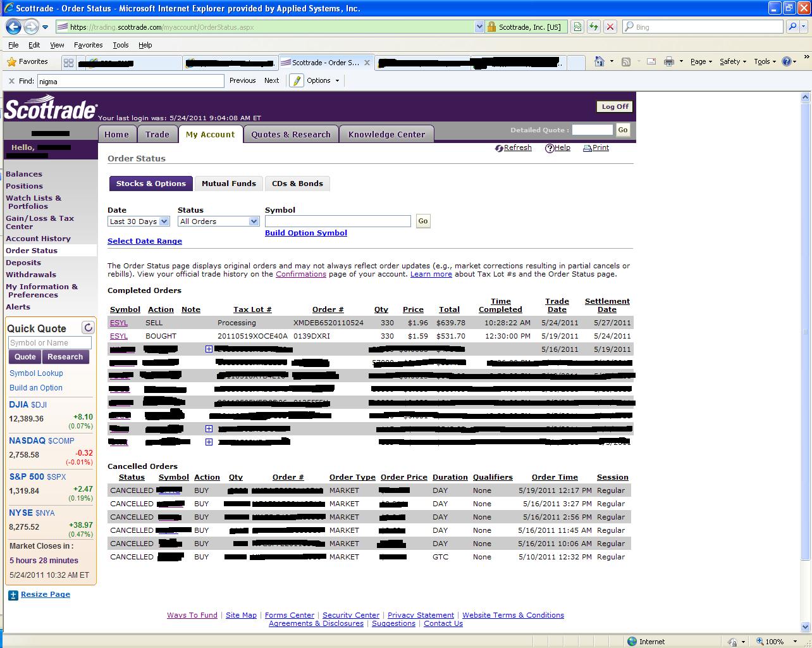Open the Date 'Last 30 Days' dropdown
The image size is (812, 648).
click(x=138, y=221)
